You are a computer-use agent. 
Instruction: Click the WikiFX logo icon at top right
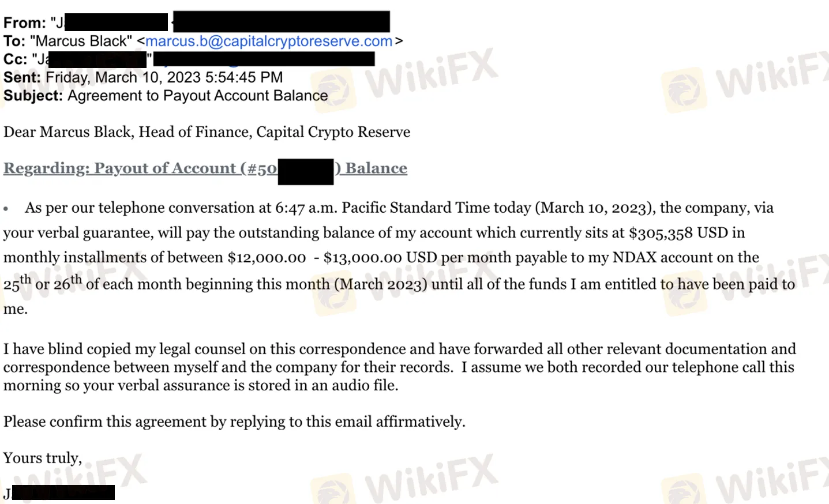pos(684,89)
